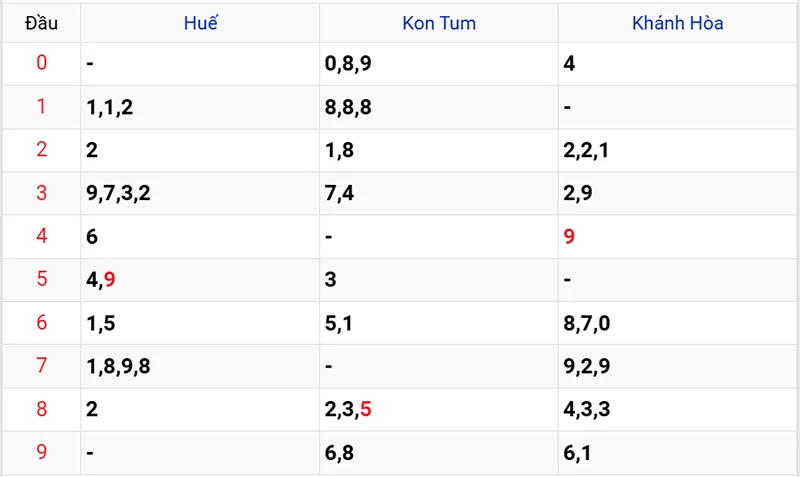Select the red 9 in Huế row 5
The width and height of the screenshot is (800, 477).
click(110, 280)
